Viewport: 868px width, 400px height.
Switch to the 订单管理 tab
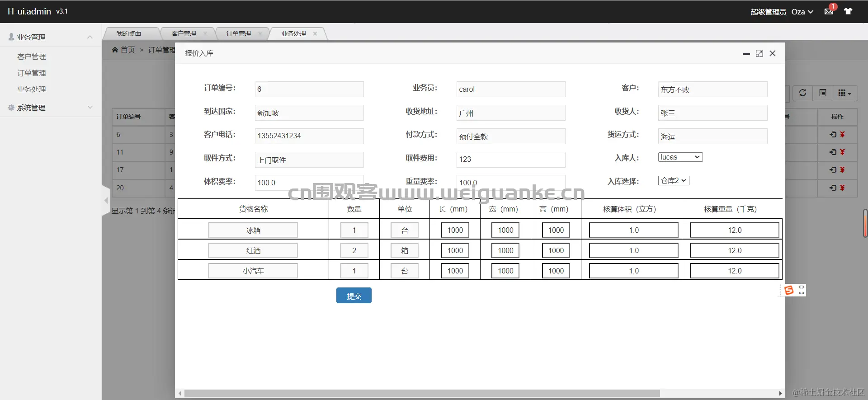238,33
